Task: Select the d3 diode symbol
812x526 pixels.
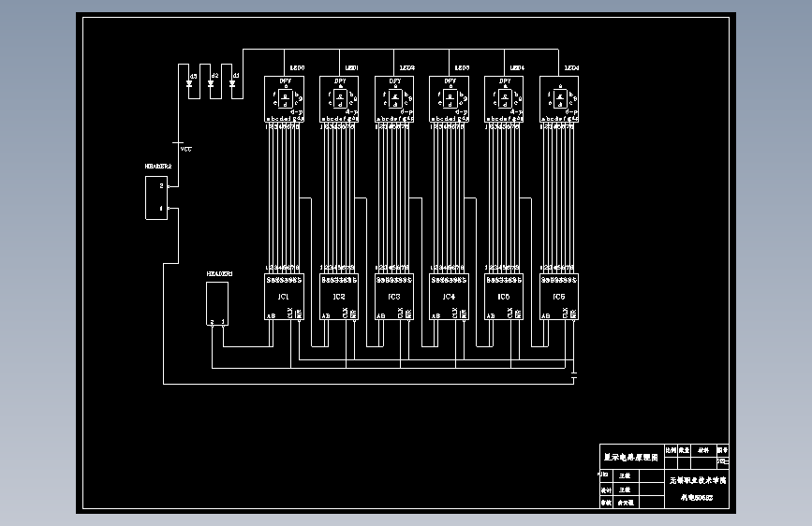Action: point(188,83)
